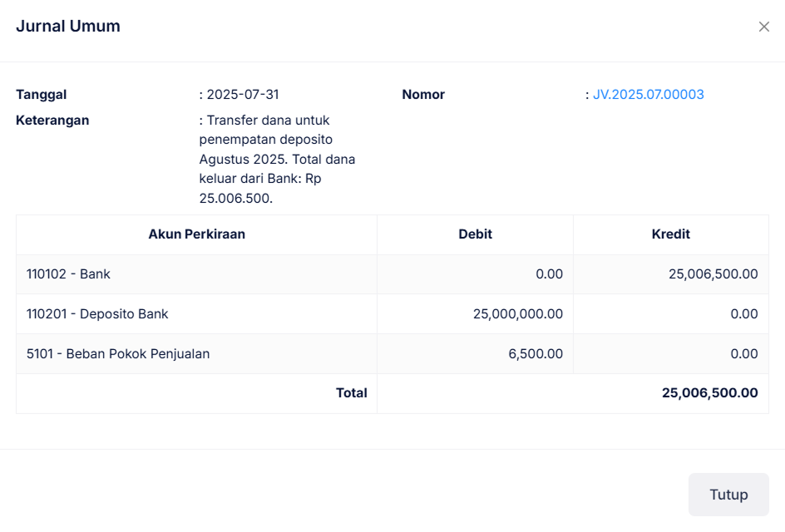Click the Debit column header
This screenshot has width=785, height=532.
click(475, 234)
